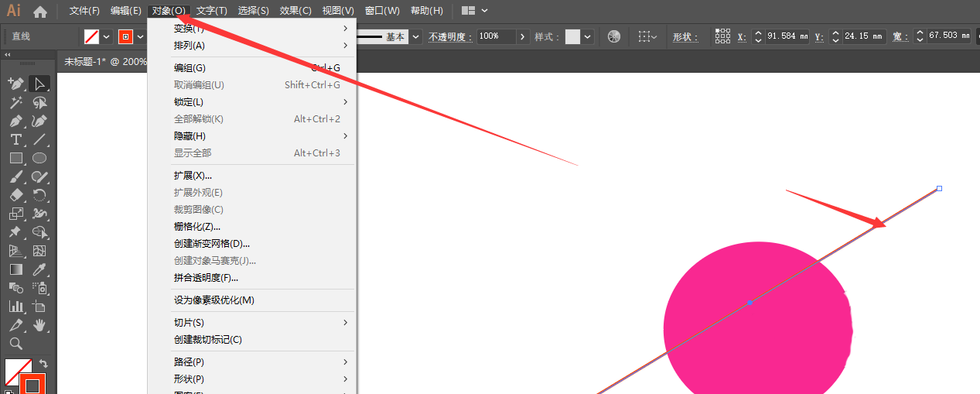
Task: Select the Hand tool
Action: (x=39, y=325)
